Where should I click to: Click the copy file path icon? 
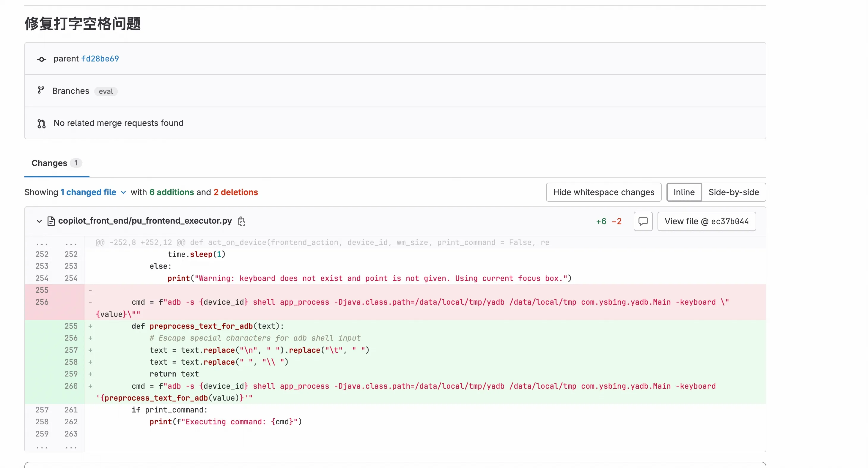coord(241,221)
